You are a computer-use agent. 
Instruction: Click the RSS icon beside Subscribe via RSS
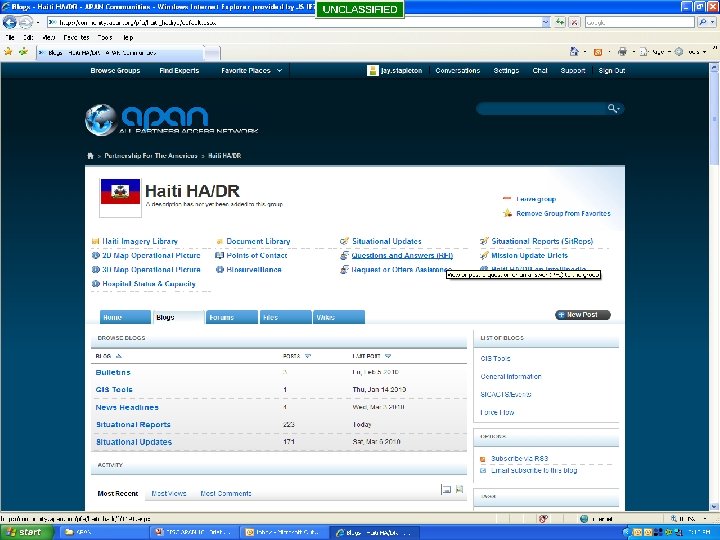pos(483,459)
